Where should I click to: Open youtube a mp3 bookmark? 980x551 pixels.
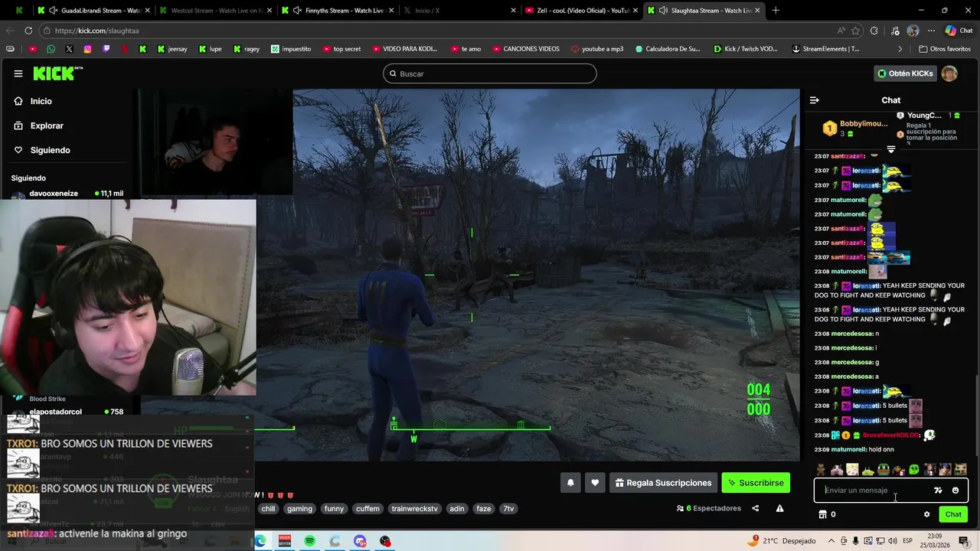pos(596,48)
